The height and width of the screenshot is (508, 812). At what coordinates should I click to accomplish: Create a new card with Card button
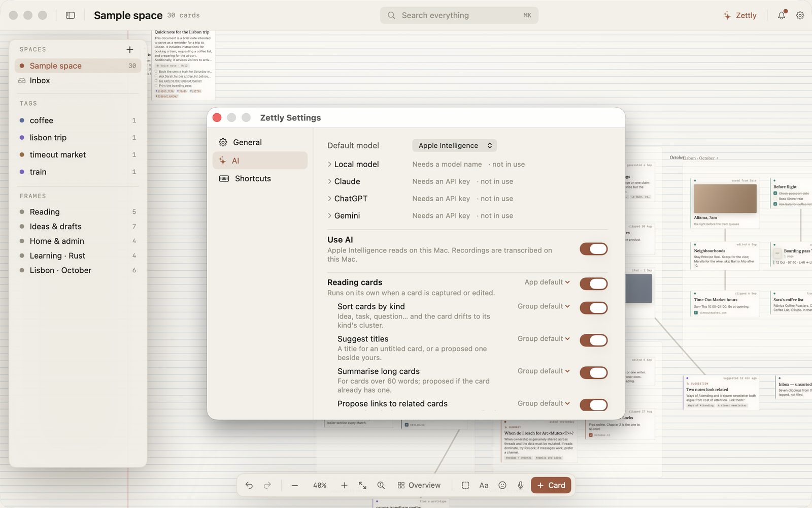pyautogui.click(x=551, y=485)
